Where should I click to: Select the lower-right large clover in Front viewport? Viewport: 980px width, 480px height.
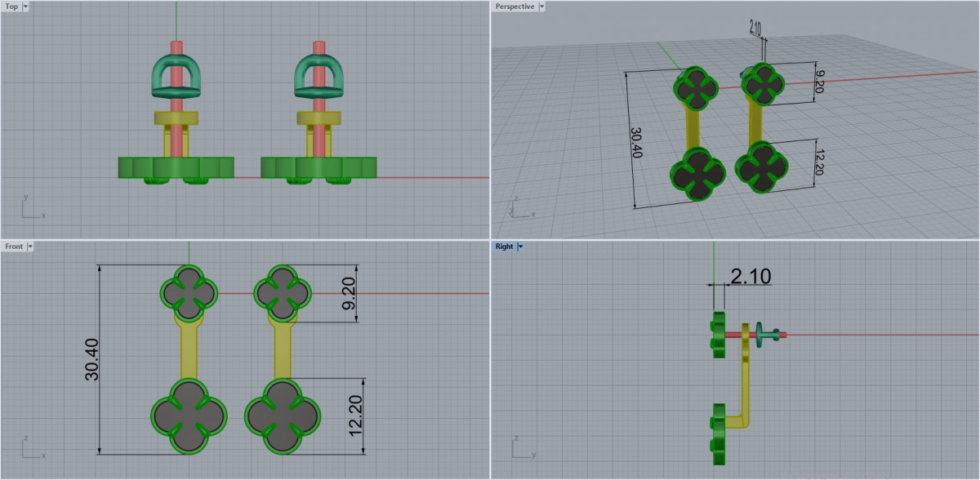click(282, 415)
